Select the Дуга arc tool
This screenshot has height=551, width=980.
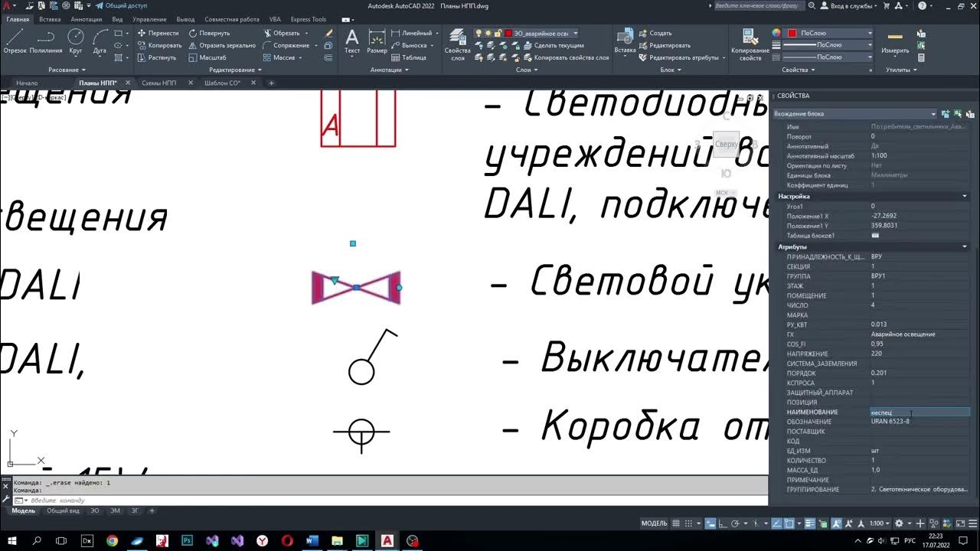[100, 41]
